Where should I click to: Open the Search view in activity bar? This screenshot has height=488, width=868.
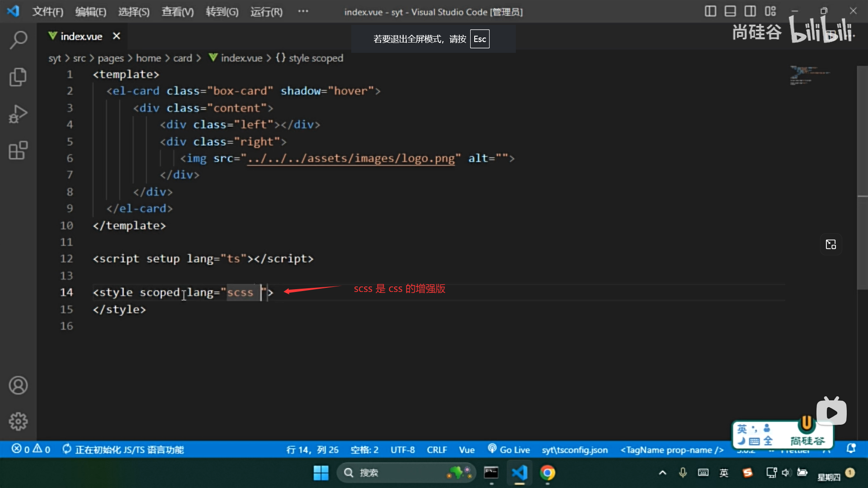(x=18, y=40)
